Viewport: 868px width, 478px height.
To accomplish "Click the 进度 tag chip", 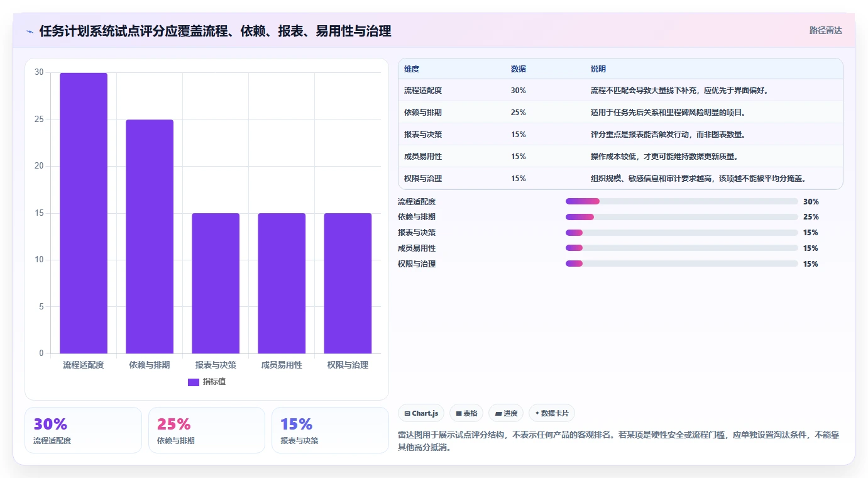I will click(506, 413).
